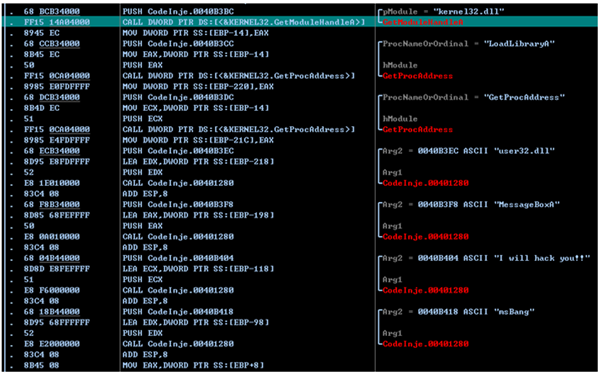Image resolution: width=602 pixels, height=376 pixels.
Task: Select instruction 'PUSH CodeInje.0040B418'
Action: pyautogui.click(x=178, y=312)
